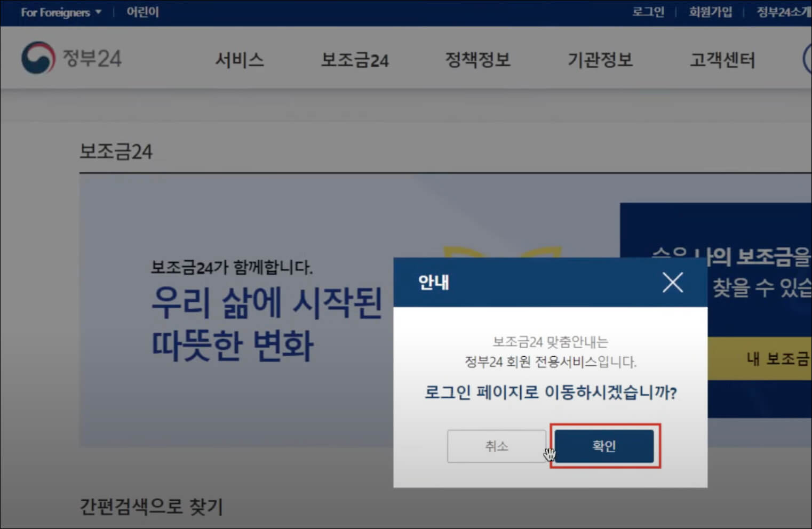Click the 간편검색으로 찾기 heading
Viewport: 812px width, 529px height.
tap(151, 506)
